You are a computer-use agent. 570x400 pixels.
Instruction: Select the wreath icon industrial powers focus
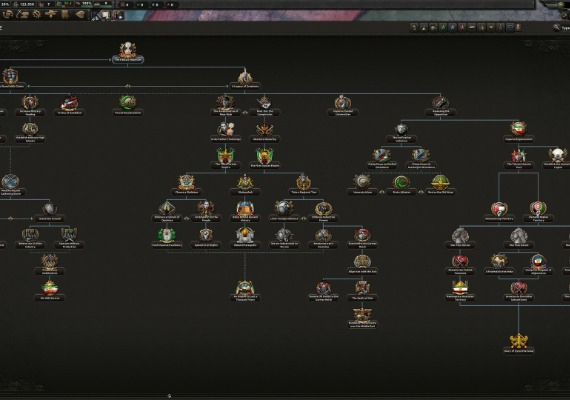(323, 211)
